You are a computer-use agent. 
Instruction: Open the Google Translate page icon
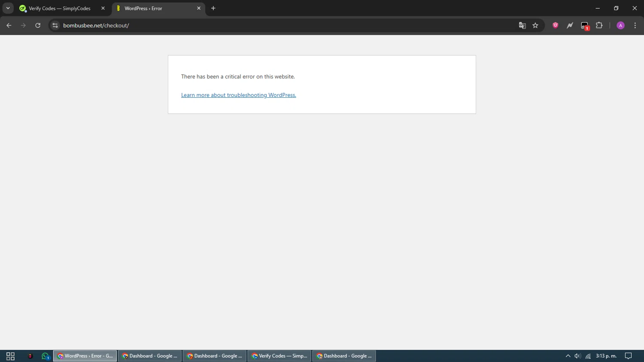pos(522,25)
